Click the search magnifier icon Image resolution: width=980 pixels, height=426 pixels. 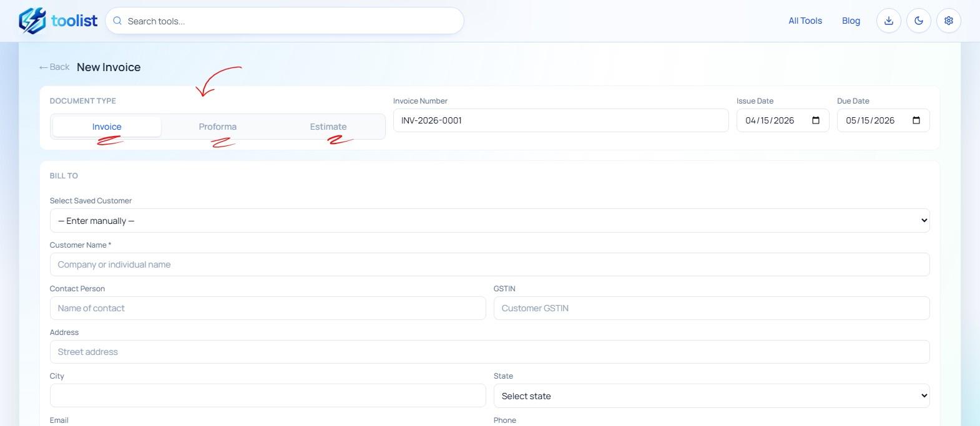[x=117, y=21]
